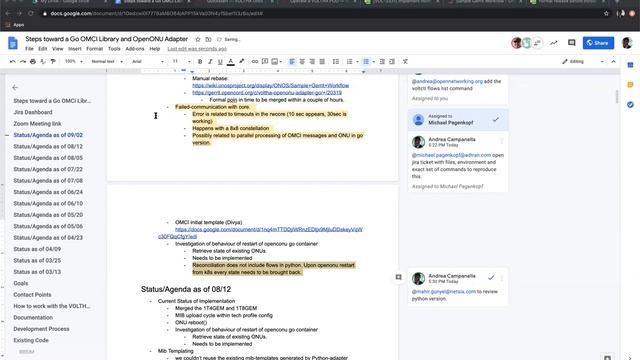Print the document using printer icon
Viewport: 640px width, 360px height.
tap(33, 62)
